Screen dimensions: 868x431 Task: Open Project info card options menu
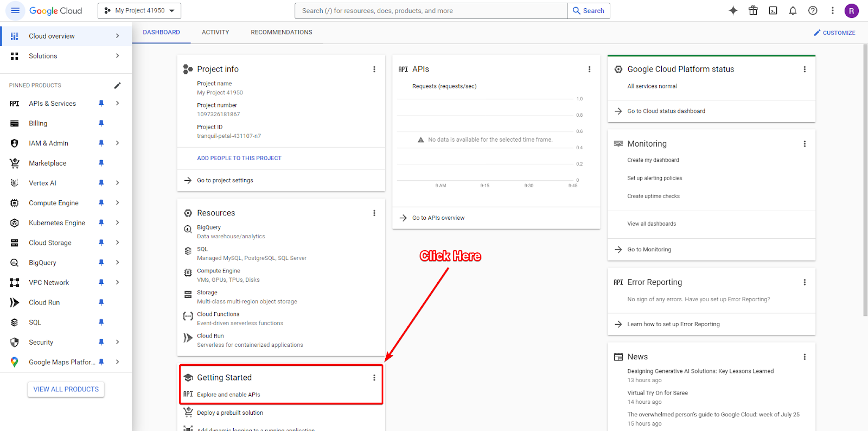(x=374, y=69)
